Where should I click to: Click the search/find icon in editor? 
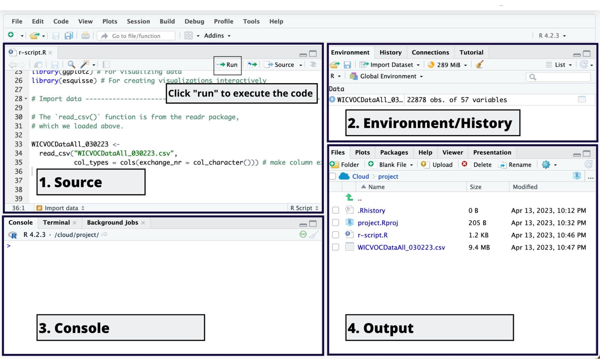click(x=71, y=64)
